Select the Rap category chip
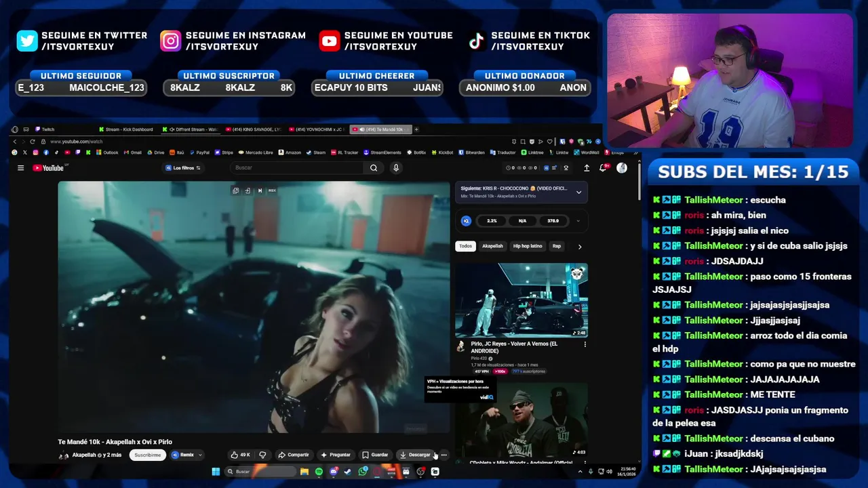The width and height of the screenshot is (868, 488). click(557, 246)
